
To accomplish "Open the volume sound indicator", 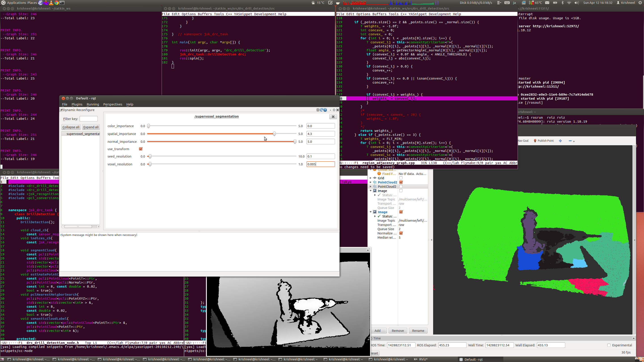I will pyautogui.click(x=576, y=3).
